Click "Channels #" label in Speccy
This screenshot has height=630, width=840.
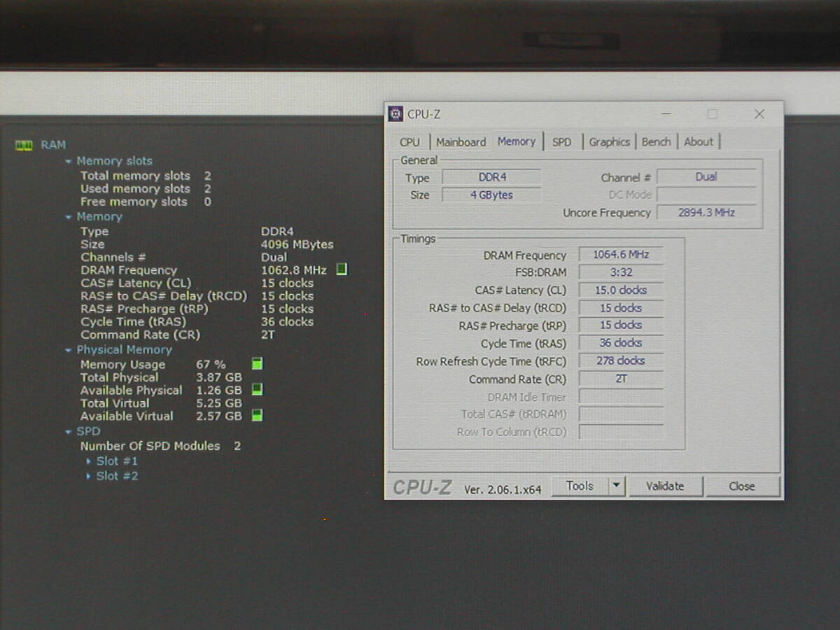(113, 257)
